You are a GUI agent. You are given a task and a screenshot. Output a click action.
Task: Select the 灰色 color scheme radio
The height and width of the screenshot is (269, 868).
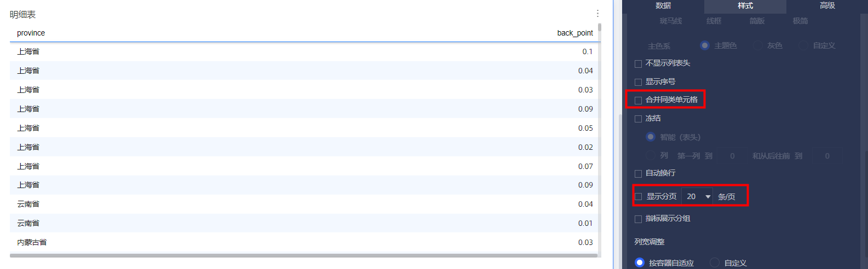pos(758,45)
